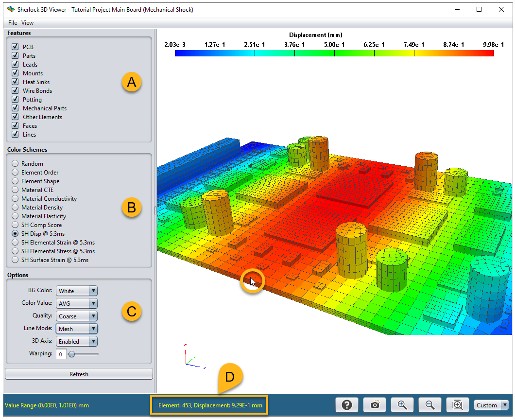Image resolution: width=515 pixels, height=420 pixels.
Task: Click the 3D axis indicator in viewport
Action: coord(191,357)
